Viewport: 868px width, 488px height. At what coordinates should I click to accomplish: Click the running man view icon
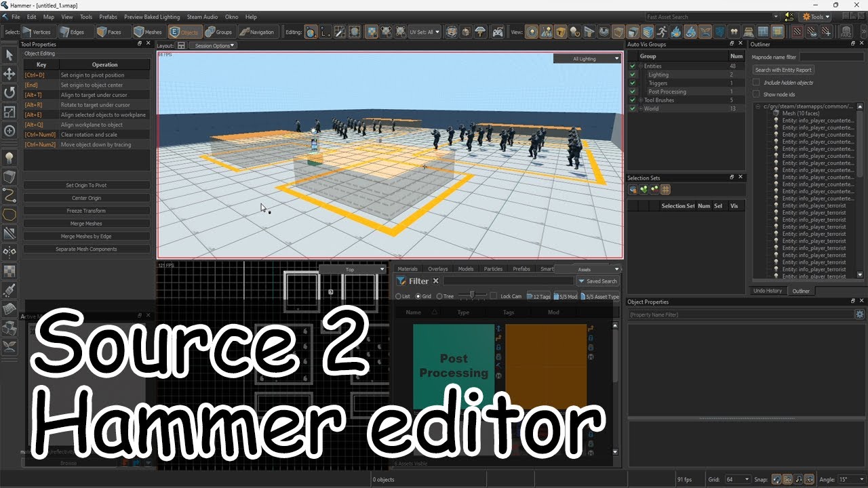(x=661, y=32)
